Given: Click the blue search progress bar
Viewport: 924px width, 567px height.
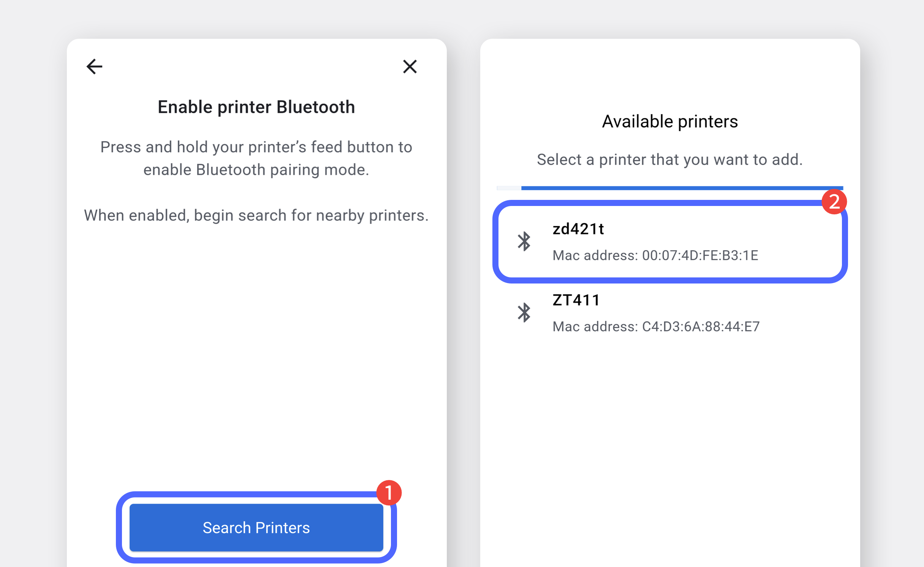Looking at the screenshot, I should (x=682, y=188).
